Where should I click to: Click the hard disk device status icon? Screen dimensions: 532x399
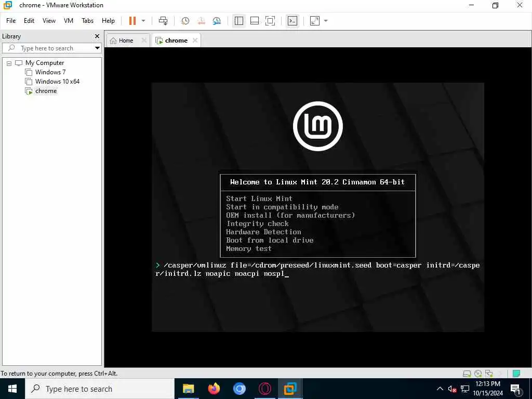[467, 374]
